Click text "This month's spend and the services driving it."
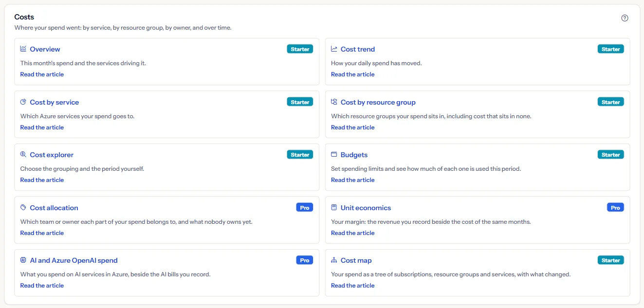This screenshot has width=644, height=308. (x=83, y=63)
